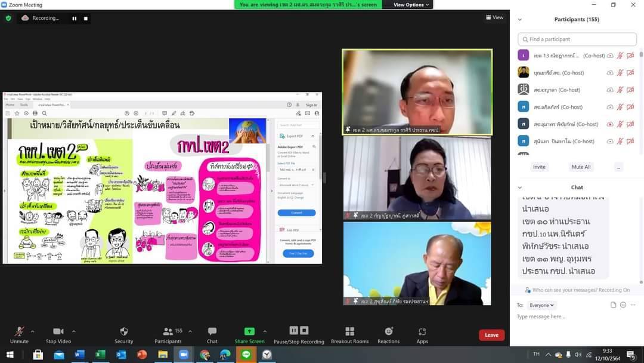The height and width of the screenshot is (363, 644).
Task: Click the green Share Screen icon
Action: 249,331
